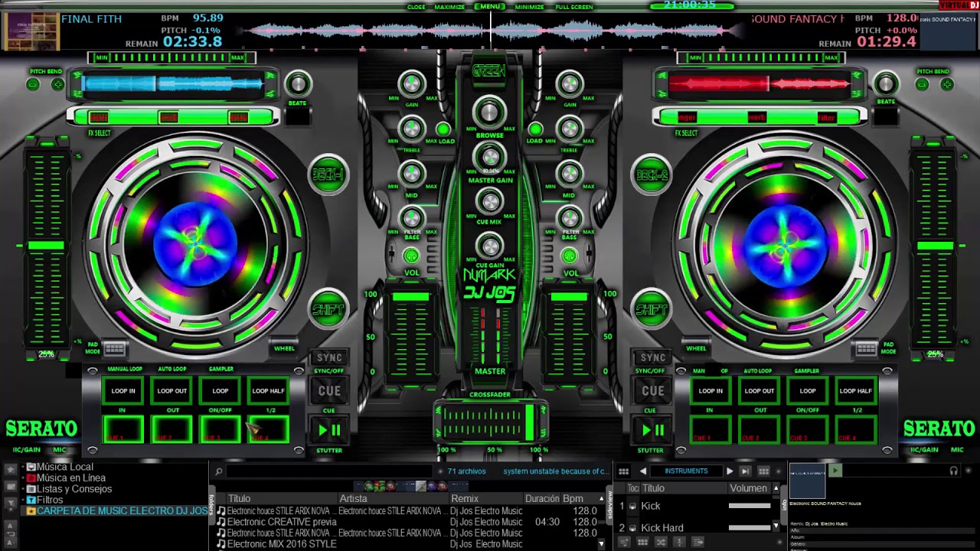Viewport: 980px width, 551px height.
Task: Click next sampler bank arrow
Action: (729, 471)
